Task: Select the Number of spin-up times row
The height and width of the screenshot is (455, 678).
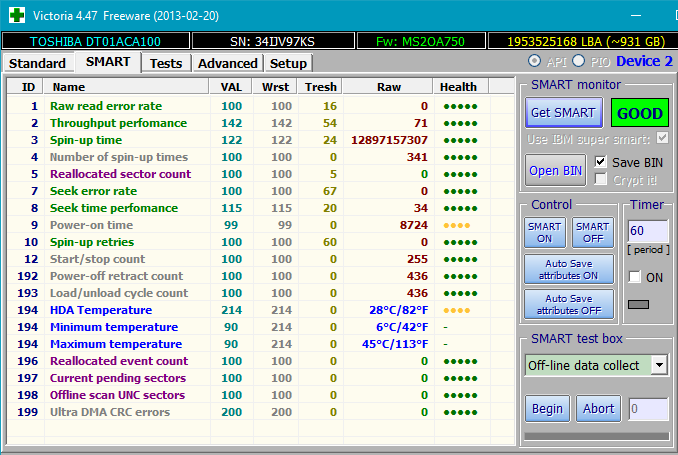Action: (261, 157)
